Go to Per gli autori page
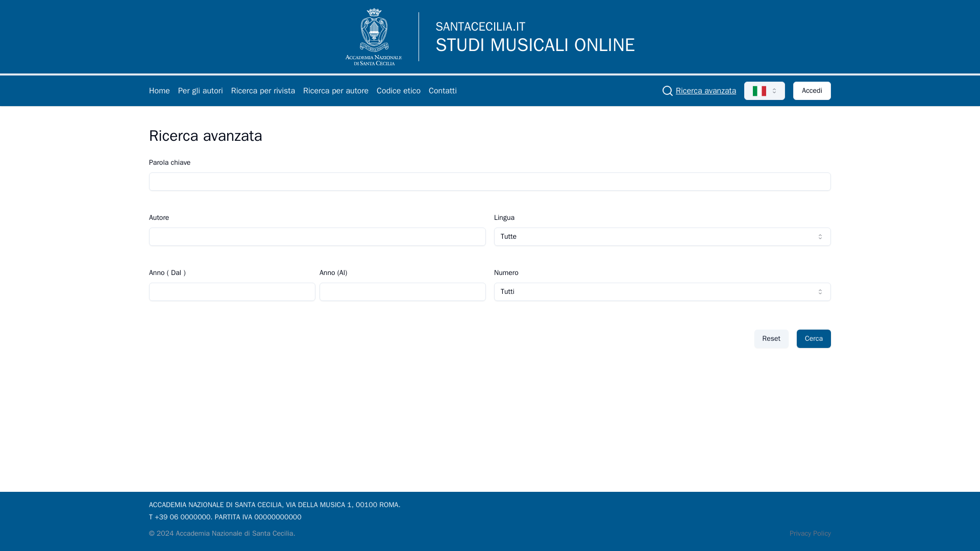The height and width of the screenshot is (551, 980). (x=200, y=91)
